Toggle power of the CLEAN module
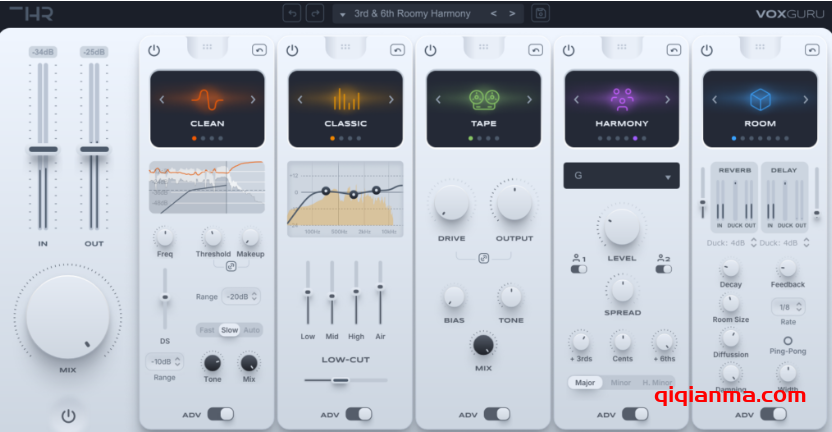832x432 pixels. 154,50
